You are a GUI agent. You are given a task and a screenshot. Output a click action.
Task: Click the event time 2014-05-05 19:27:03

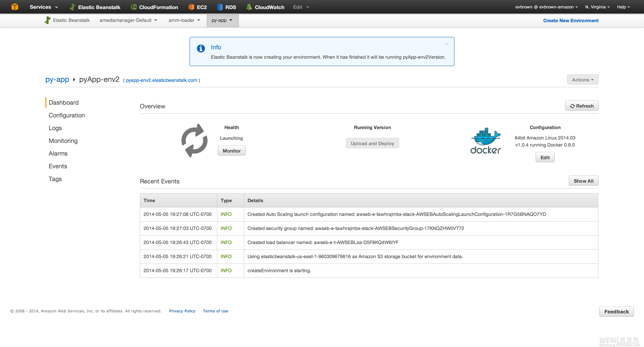tap(177, 228)
